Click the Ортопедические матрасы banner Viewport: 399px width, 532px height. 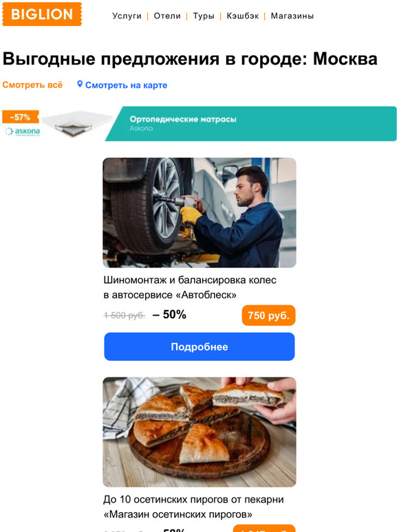(x=251, y=124)
